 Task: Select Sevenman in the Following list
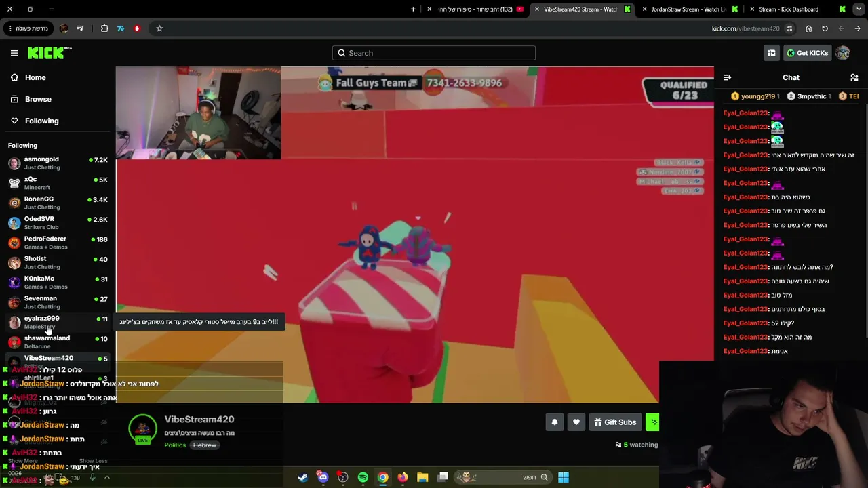(x=58, y=302)
